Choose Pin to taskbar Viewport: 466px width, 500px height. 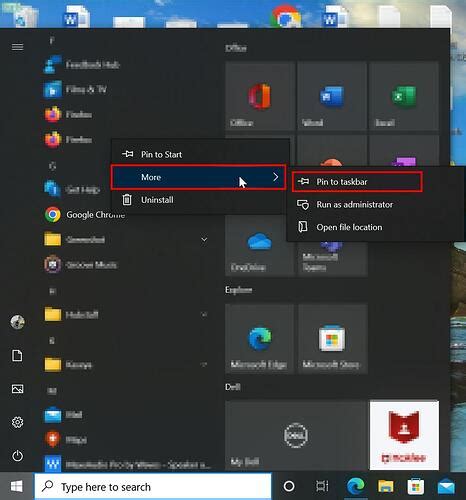pos(357,182)
